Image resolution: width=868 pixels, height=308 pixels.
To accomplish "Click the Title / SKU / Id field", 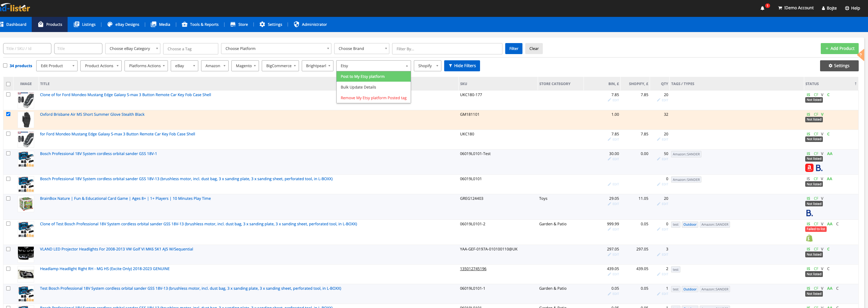I will 27,49.
